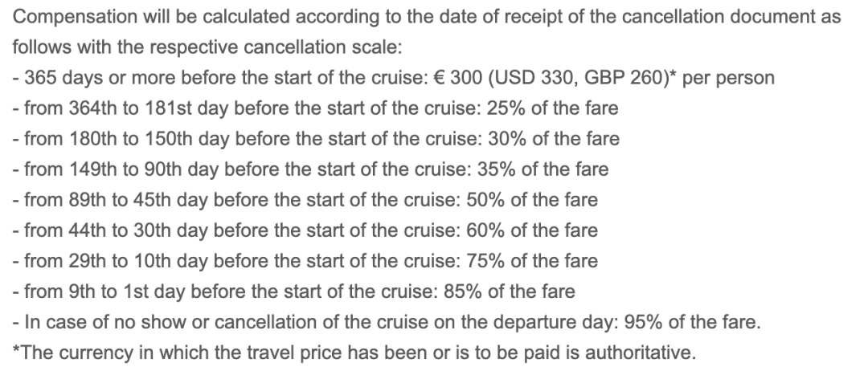Click the 'Compensation will be calculated' opening line

pyautogui.click(x=426, y=17)
